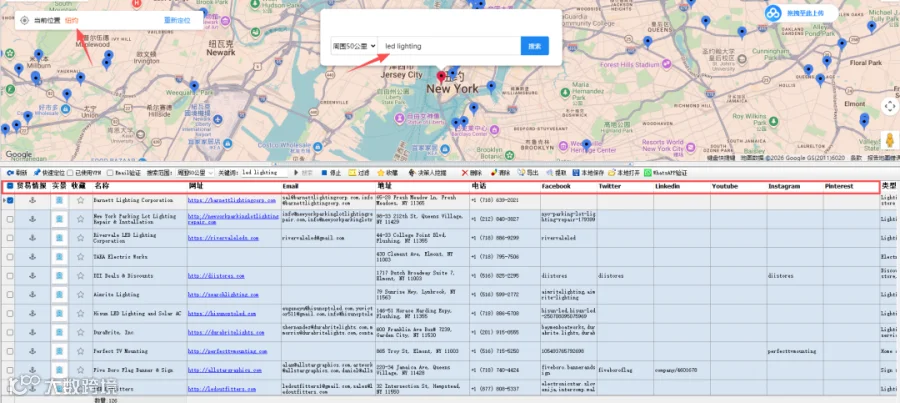
Task: Click the 网址 column header
Action: [196, 186]
